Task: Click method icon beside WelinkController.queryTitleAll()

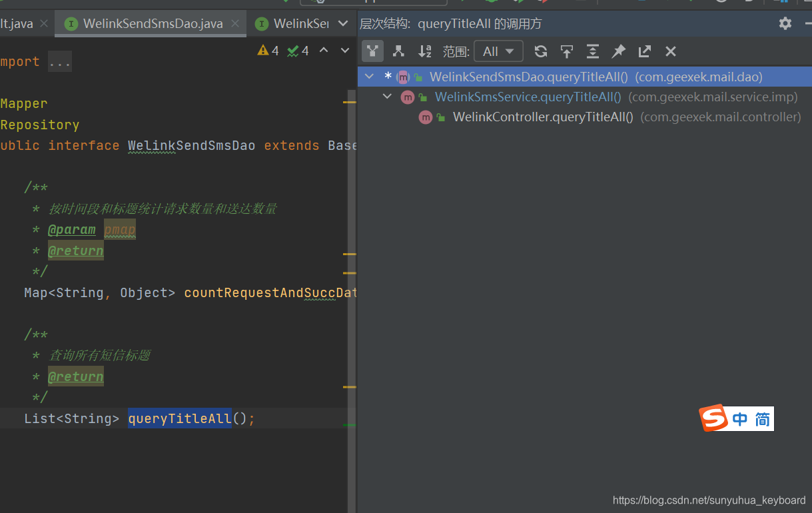Action: coord(425,117)
